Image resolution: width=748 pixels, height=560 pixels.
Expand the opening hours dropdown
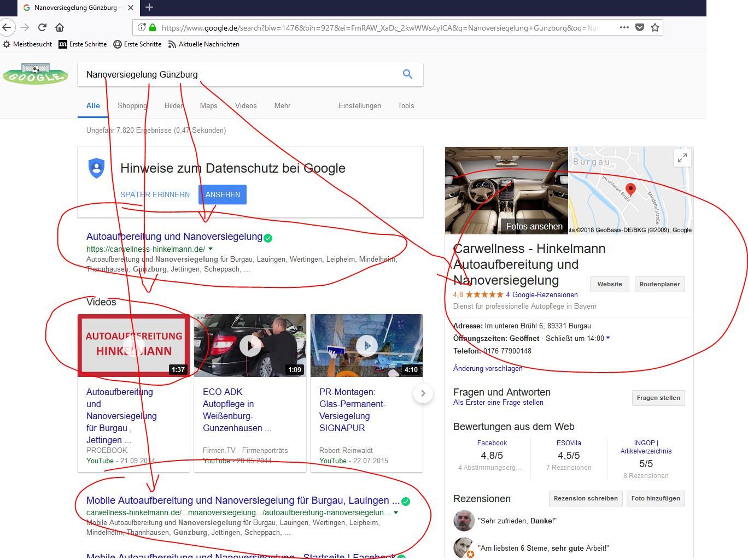(608, 338)
